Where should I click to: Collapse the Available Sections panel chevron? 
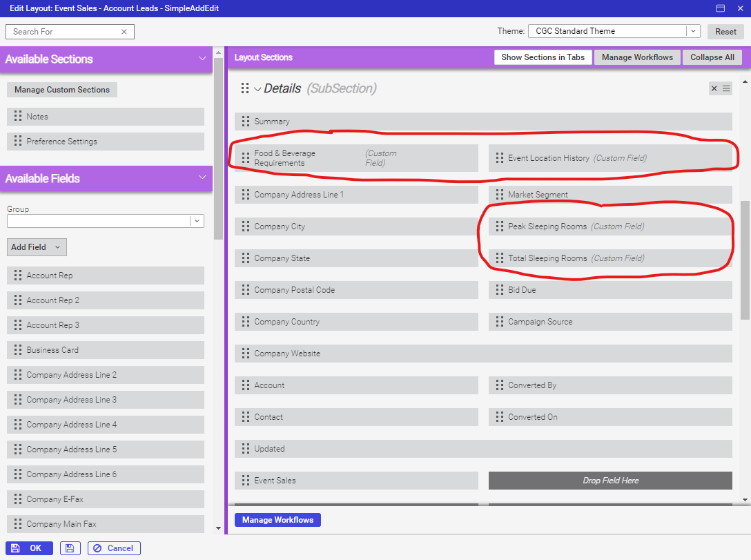pyautogui.click(x=202, y=59)
